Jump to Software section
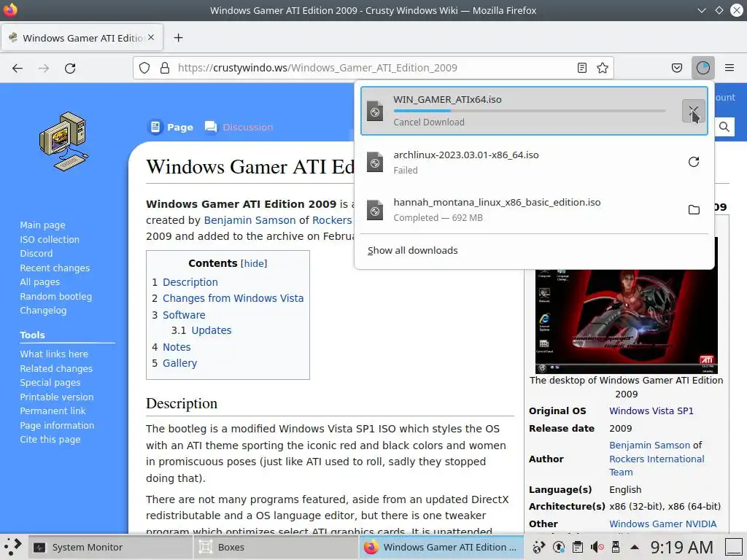This screenshot has height=560, width=747. pos(184,315)
